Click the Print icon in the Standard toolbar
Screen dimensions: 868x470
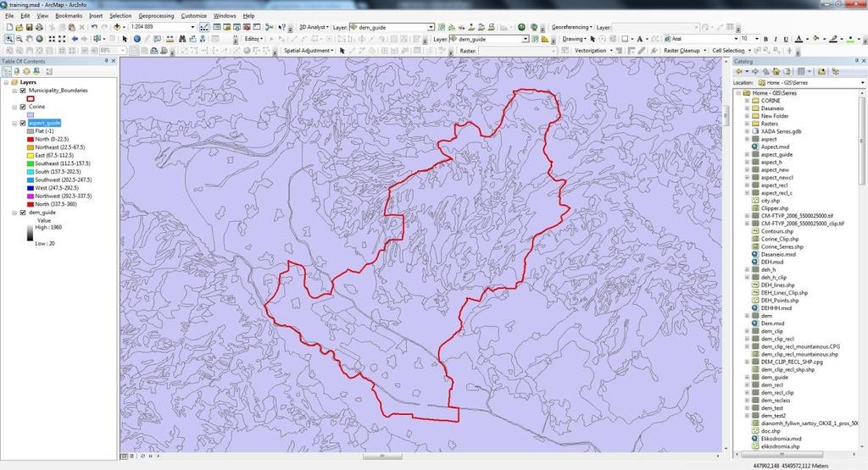pyautogui.click(x=39, y=27)
